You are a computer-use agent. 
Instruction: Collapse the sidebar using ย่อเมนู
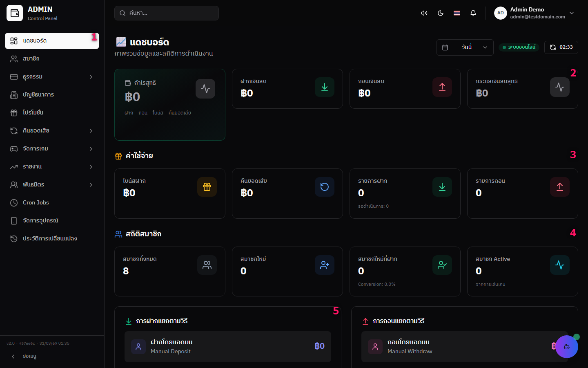(x=24, y=356)
